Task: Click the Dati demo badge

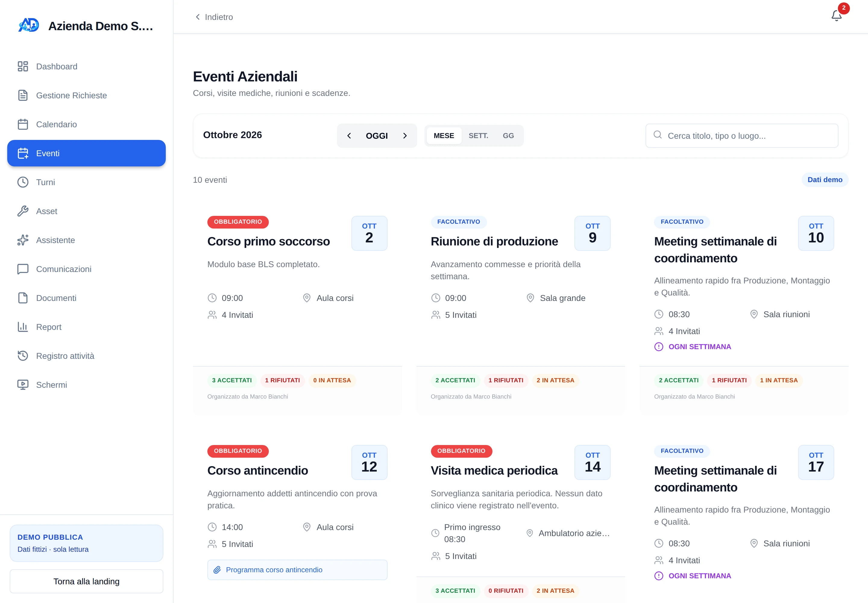Action: [x=825, y=179]
